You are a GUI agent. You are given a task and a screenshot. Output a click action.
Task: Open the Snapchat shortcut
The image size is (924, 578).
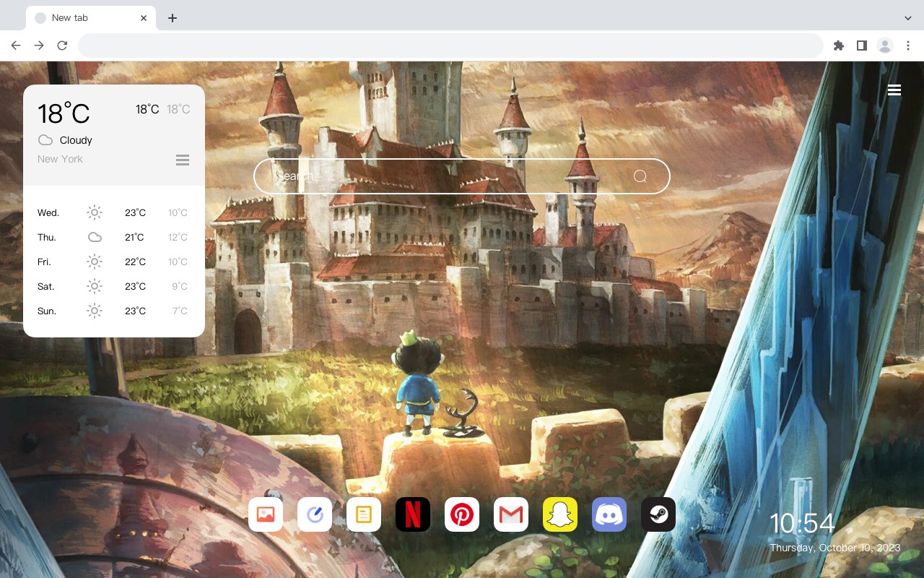click(x=560, y=514)
